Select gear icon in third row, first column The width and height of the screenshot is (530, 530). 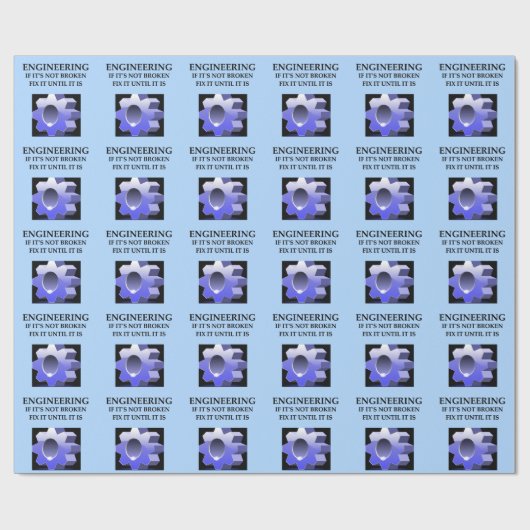[x=56, y=282]
